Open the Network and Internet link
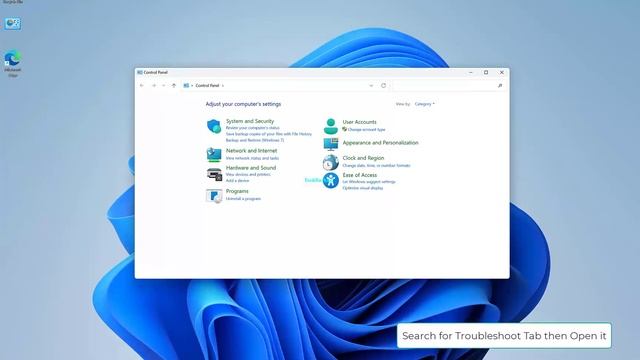 click(251, 151)
